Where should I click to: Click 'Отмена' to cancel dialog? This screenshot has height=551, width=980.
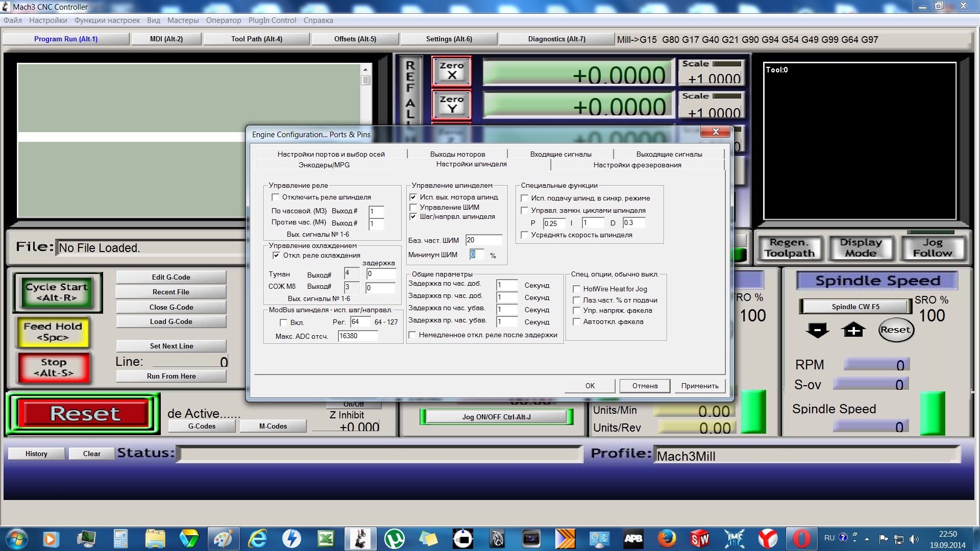coord(645,386)
